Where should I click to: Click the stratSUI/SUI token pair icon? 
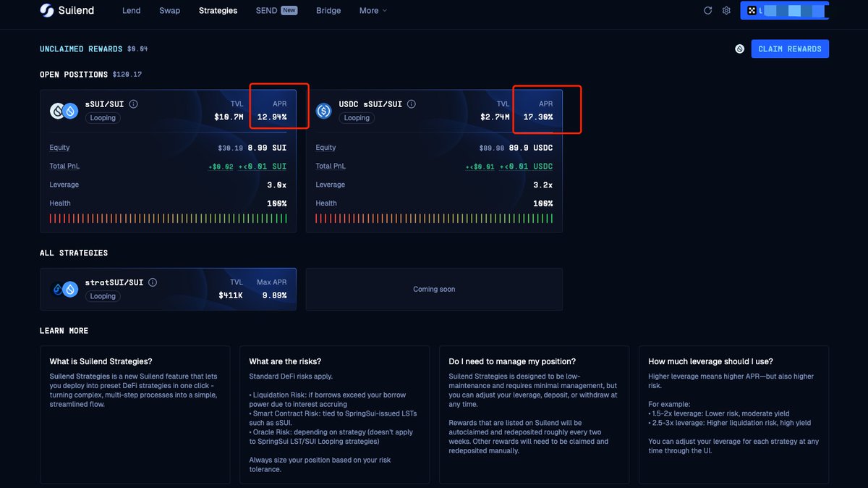point(63,289)
